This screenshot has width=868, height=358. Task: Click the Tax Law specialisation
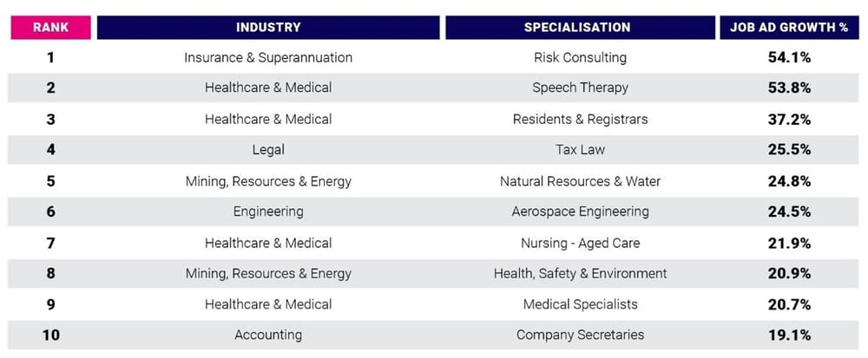tap(580, 150)
